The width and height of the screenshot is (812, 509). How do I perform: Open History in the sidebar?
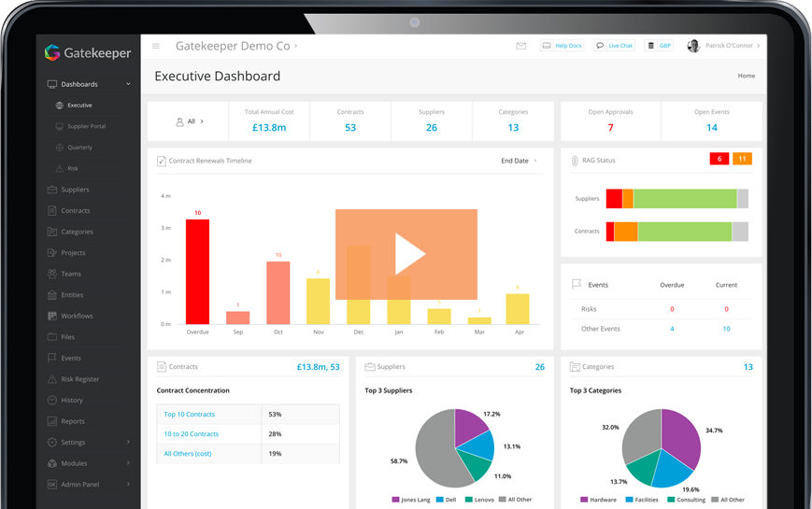pyautogui.click(x=72, y=400)
